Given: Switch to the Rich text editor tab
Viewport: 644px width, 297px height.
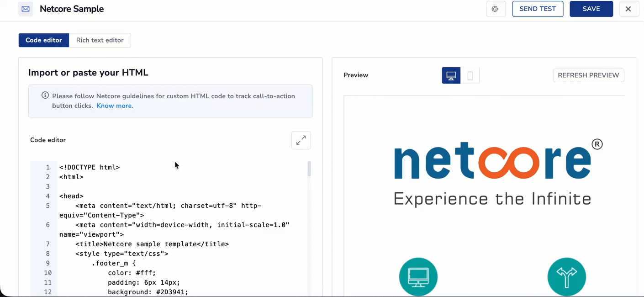Looking at the screenshot, I should (100, 40).
